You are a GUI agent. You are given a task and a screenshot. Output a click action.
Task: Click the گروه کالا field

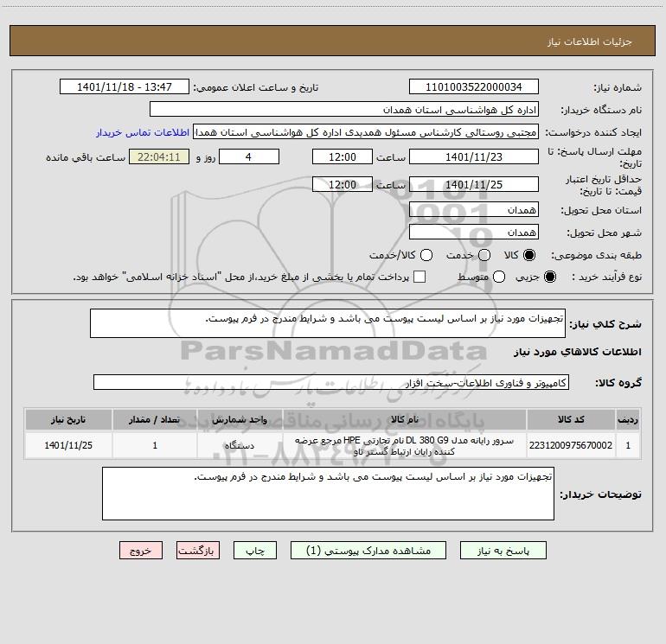pyautogui.click(x=331, y=382)
